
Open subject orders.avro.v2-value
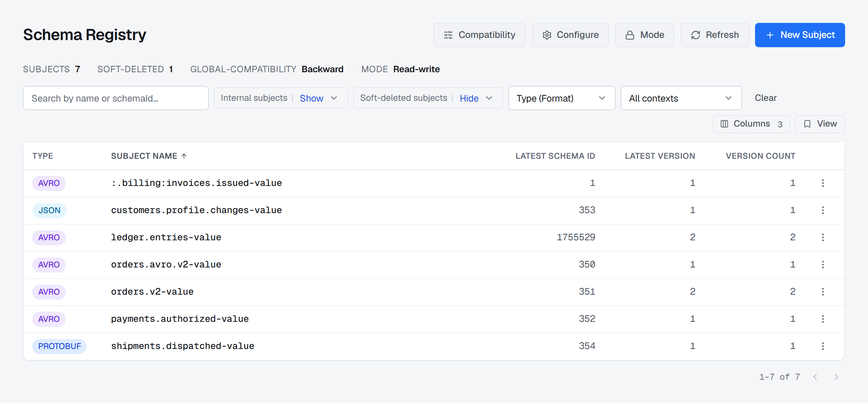[x=166, y=265]
